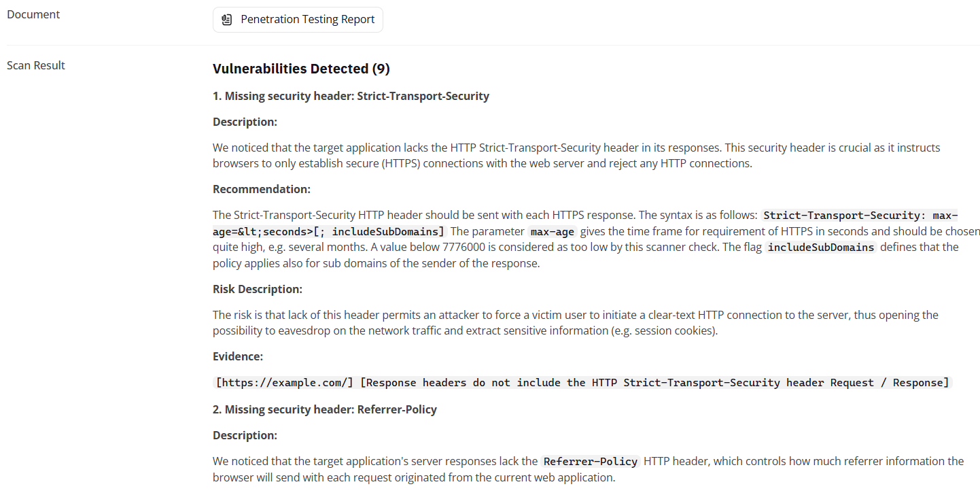Click the Description: subheading under Referrer-Policy
Viewport: 980px width, 493px height.
coord(245,435)
